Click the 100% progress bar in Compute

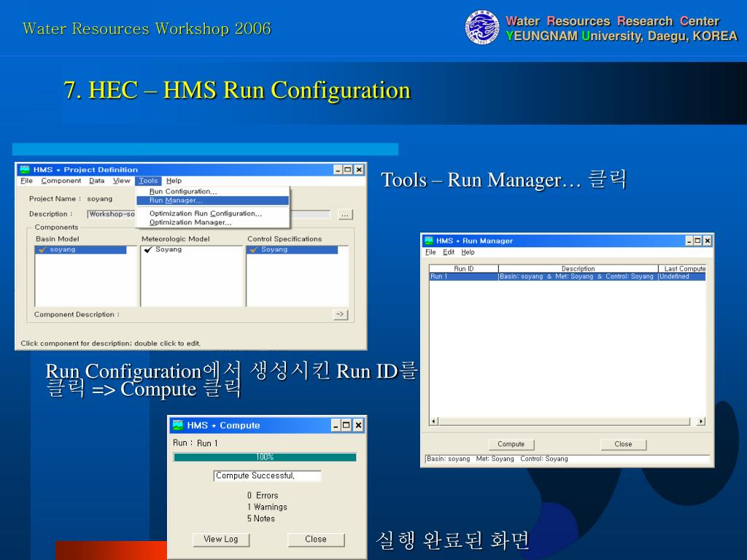[x=265, y=457]
